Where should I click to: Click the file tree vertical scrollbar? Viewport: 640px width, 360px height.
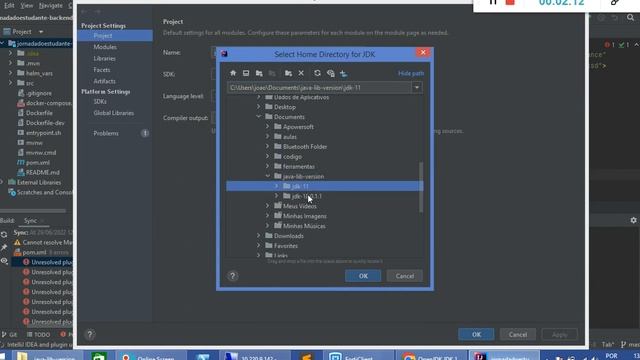pos(421,187)
